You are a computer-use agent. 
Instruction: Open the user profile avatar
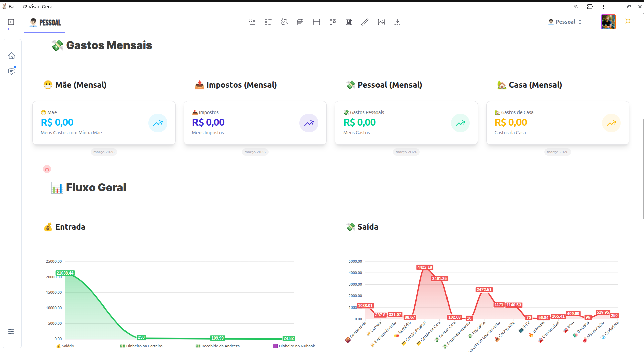(608, 22)
